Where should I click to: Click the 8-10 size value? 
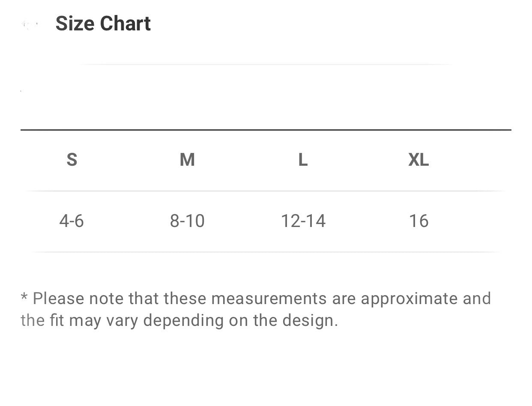(x=187, y=221)
